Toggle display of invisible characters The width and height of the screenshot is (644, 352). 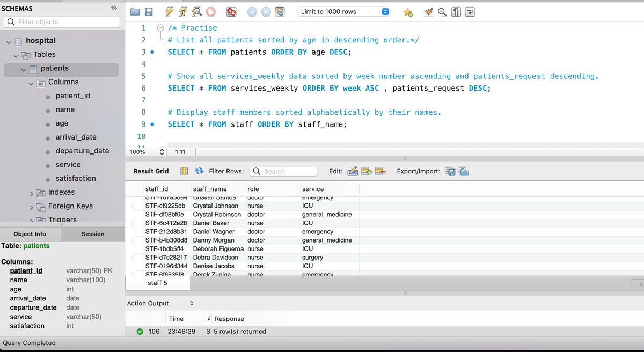(456, 11)
